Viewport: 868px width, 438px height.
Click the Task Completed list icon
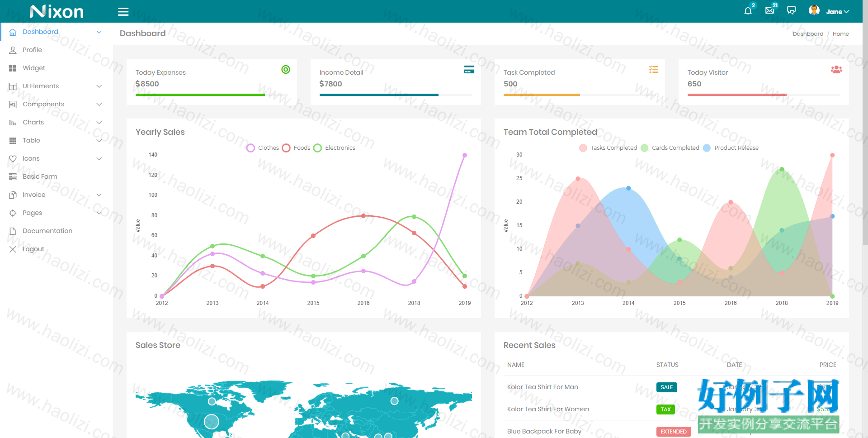coord(654,70)
